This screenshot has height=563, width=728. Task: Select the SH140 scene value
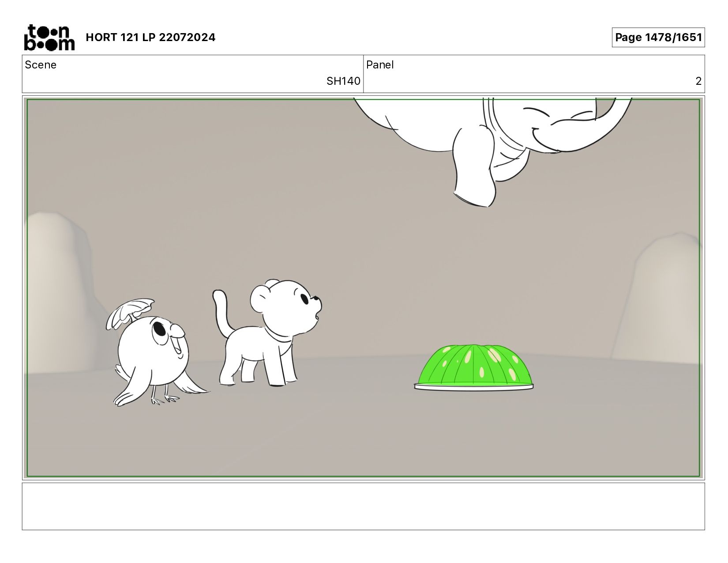(x=343, y=81)
